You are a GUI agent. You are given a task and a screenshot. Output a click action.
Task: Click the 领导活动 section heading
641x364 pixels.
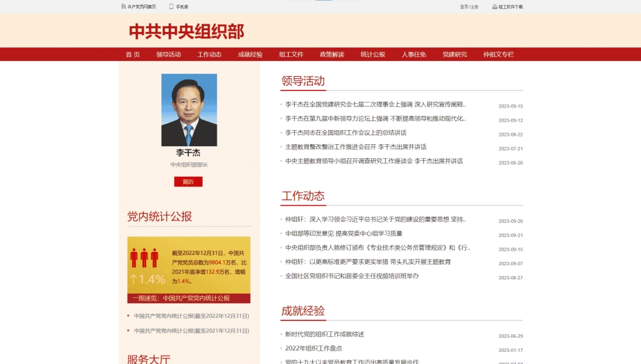click(303, 81)
